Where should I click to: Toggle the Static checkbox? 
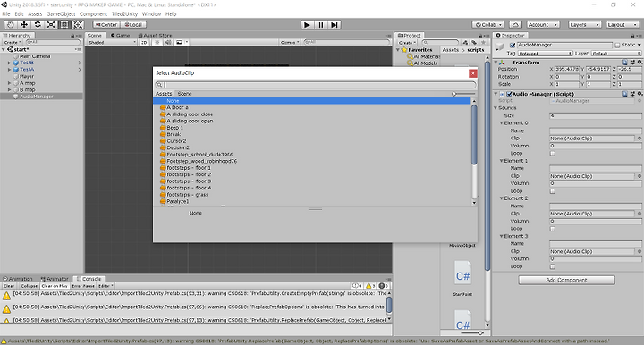pos(617,45)
